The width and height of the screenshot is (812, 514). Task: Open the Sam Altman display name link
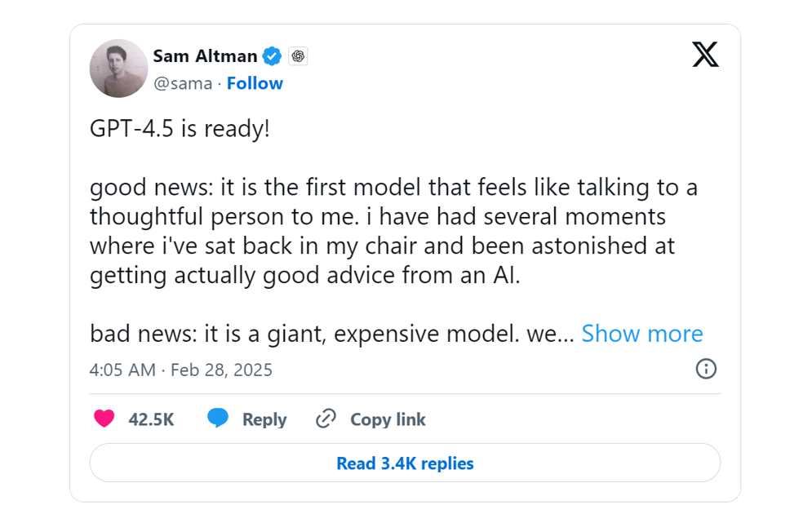point(205,56)
